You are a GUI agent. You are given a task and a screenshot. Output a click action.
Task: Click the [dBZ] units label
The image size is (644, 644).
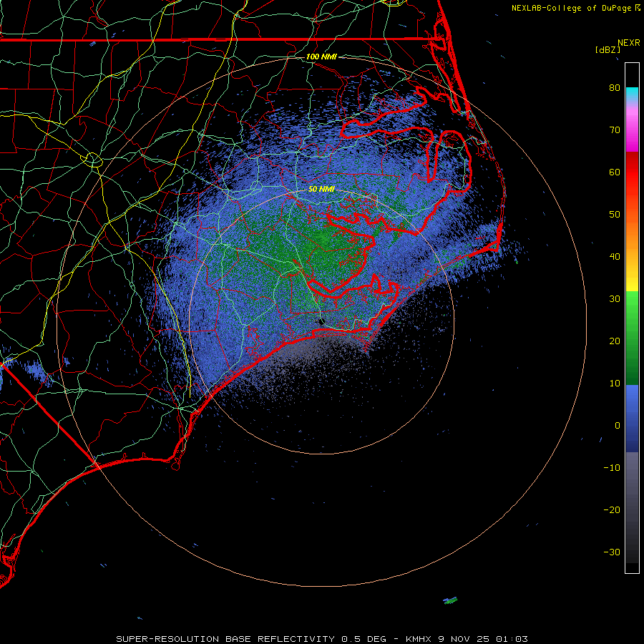[x=608, y=49]
